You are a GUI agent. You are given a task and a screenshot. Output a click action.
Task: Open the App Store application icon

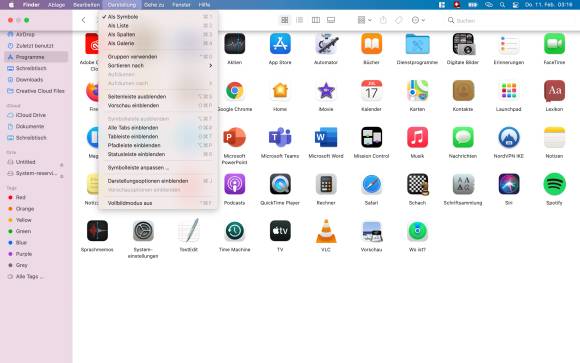pos(280,44)
